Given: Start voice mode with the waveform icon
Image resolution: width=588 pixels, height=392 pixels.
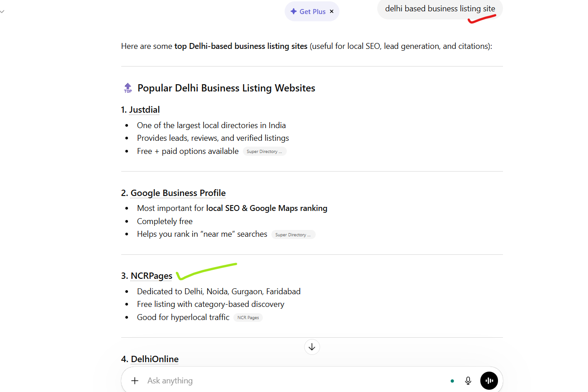Looking at the screenshot, I should click(489, 381).
